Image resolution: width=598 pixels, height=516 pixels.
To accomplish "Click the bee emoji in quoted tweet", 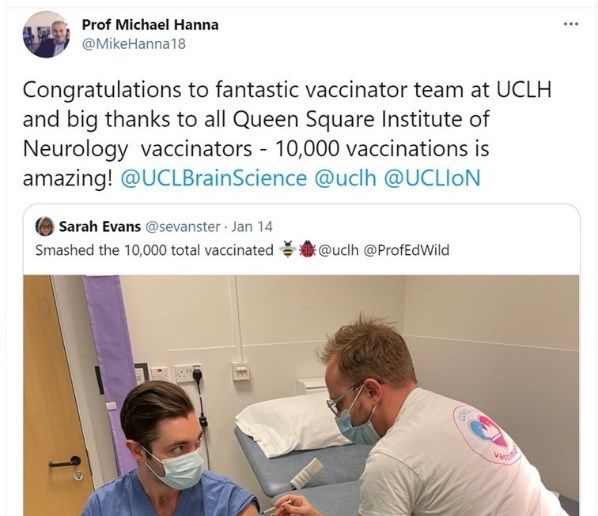I will [x=287, y=250].
